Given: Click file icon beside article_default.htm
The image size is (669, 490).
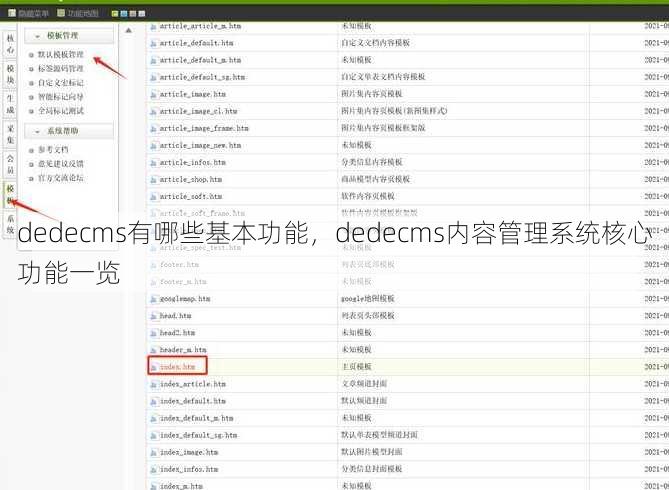Looking at the screenshot, I should pos(154,43).
